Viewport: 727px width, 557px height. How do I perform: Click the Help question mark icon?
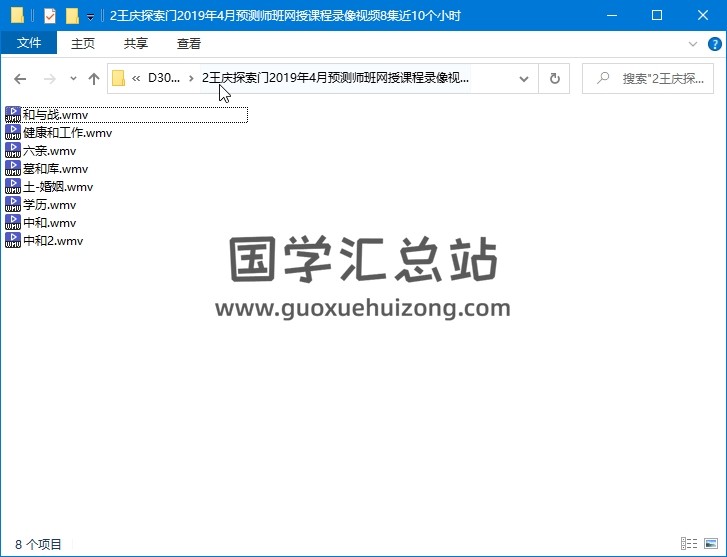pos(714,44)
